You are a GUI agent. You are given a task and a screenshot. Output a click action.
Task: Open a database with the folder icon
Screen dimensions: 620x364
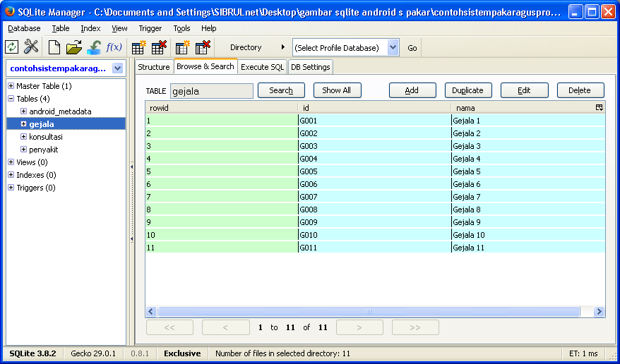(74, 47)
